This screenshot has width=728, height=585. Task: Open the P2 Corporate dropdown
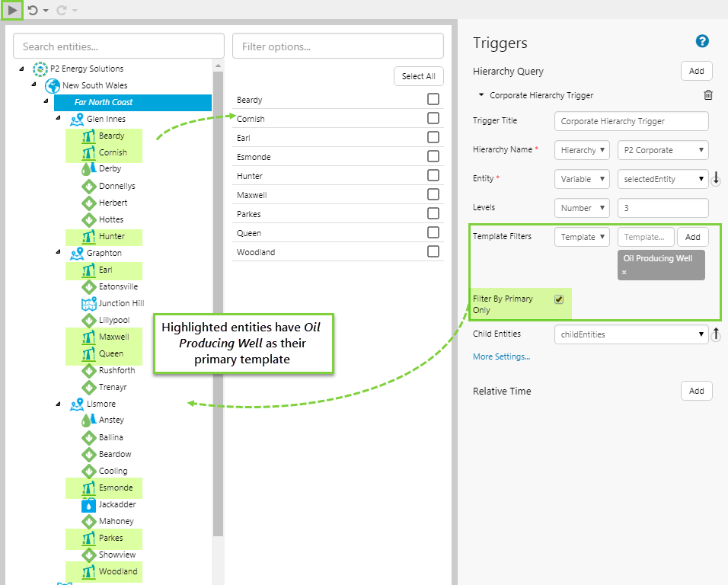pos(663,150)
